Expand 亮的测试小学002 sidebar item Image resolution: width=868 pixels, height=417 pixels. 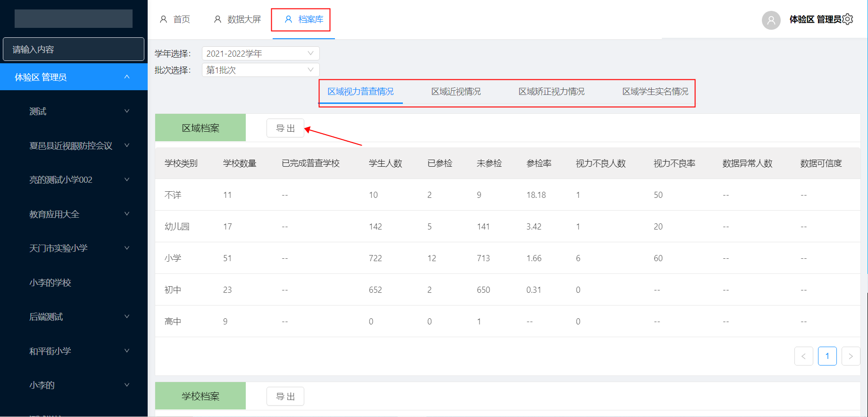pyautogui.click(x=74, y=180)
